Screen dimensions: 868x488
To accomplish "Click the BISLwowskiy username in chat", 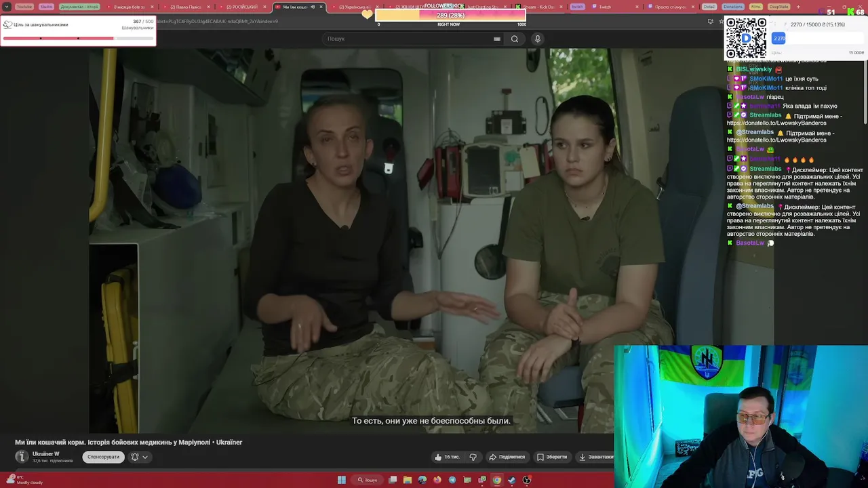I will [x=754, y=69].
